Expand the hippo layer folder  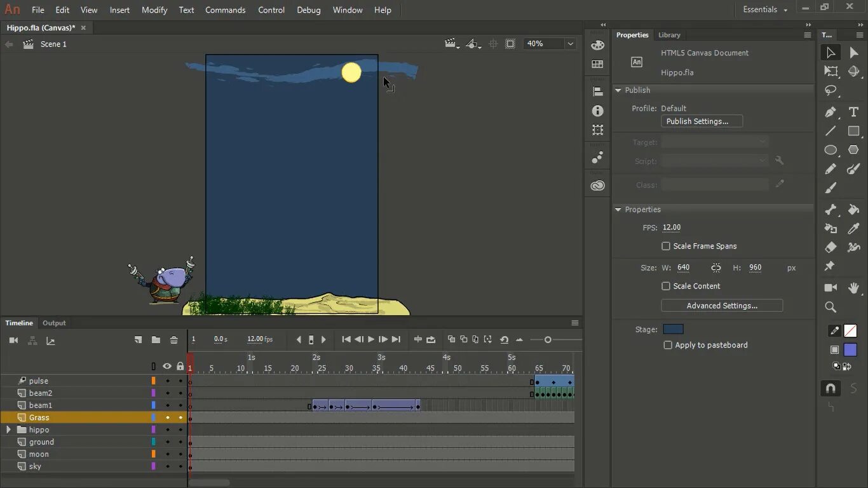(8, 430)
